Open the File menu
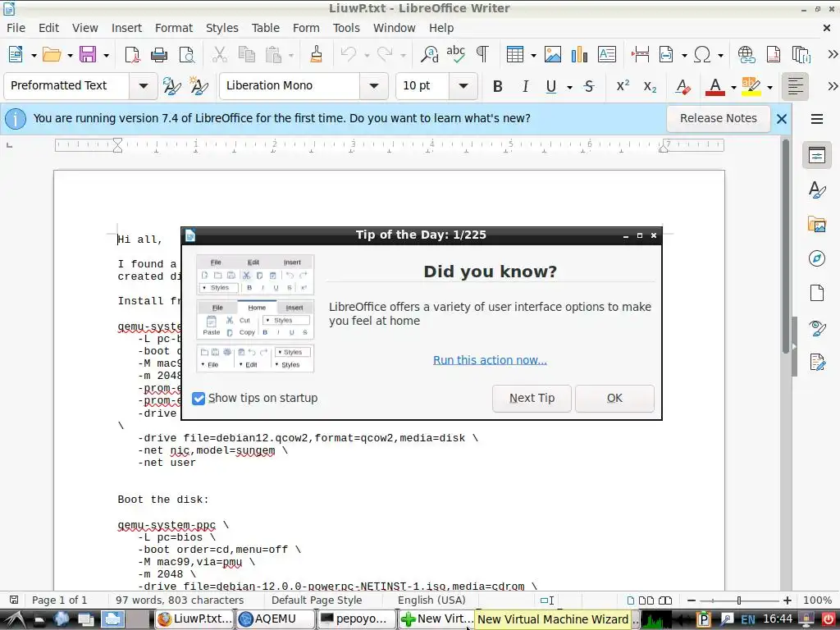 click(x=16, y=28)
